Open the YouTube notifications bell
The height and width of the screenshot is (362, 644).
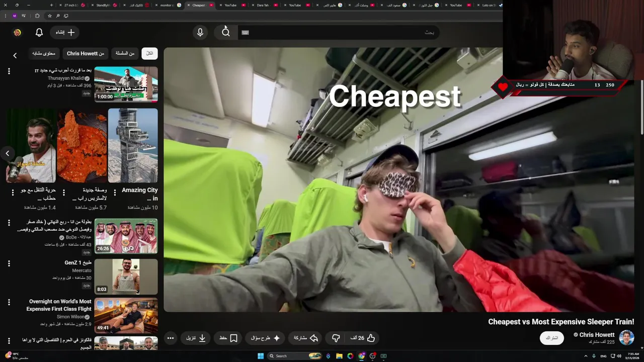pyautogui.click(x=39, y=32)
